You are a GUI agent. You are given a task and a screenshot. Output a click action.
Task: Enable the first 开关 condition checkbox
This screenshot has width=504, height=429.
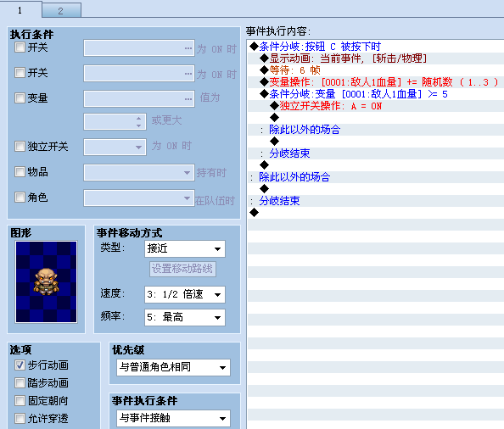tap(20, 47)
